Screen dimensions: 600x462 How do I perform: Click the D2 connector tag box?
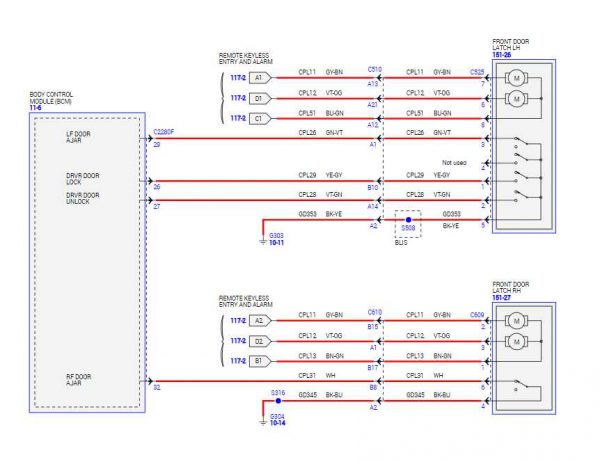point(260,341)
